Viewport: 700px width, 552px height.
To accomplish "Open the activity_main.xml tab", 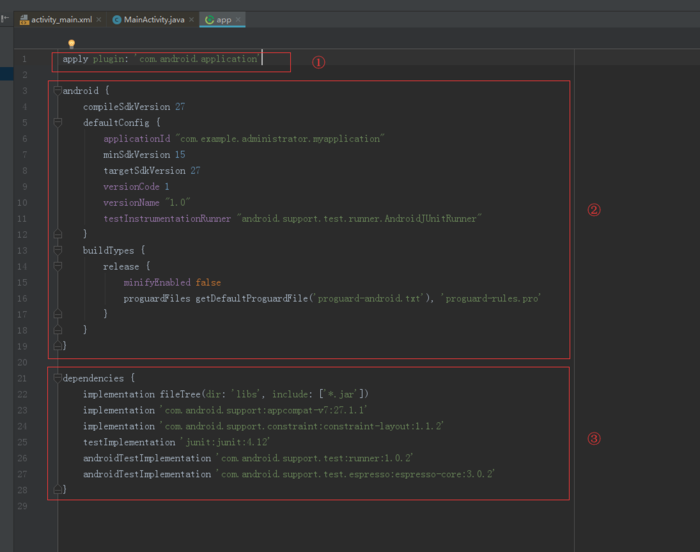I will point(61,20).
